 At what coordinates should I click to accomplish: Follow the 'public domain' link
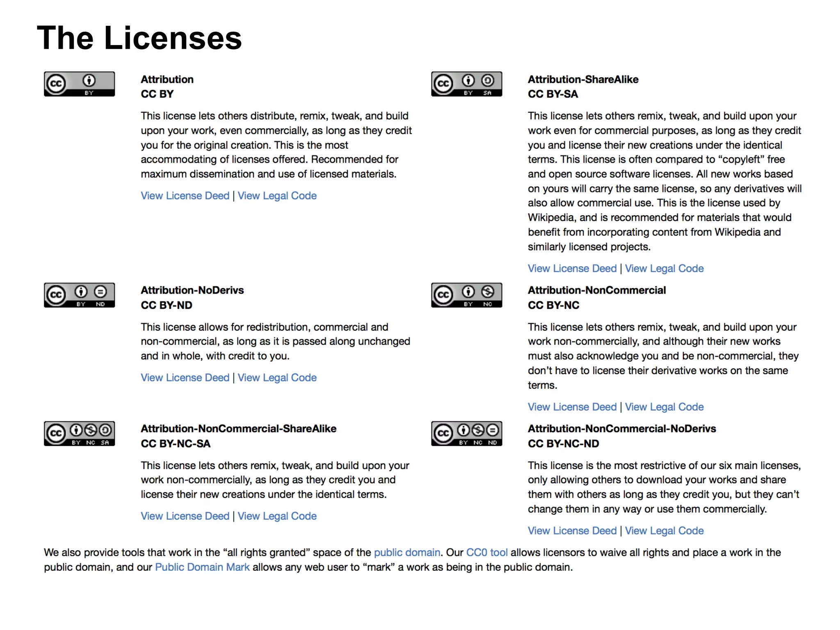point(407,552)
